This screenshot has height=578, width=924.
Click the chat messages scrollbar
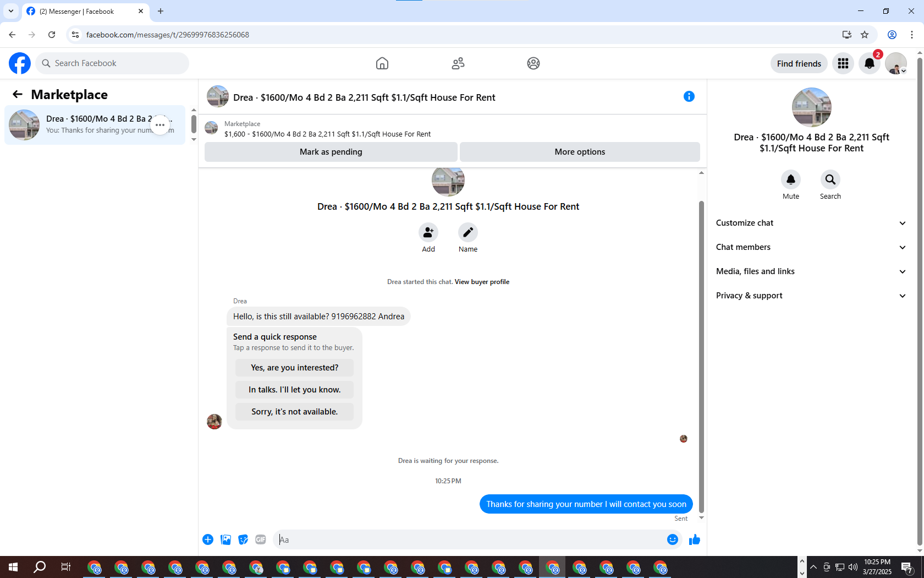click(701, 358)
